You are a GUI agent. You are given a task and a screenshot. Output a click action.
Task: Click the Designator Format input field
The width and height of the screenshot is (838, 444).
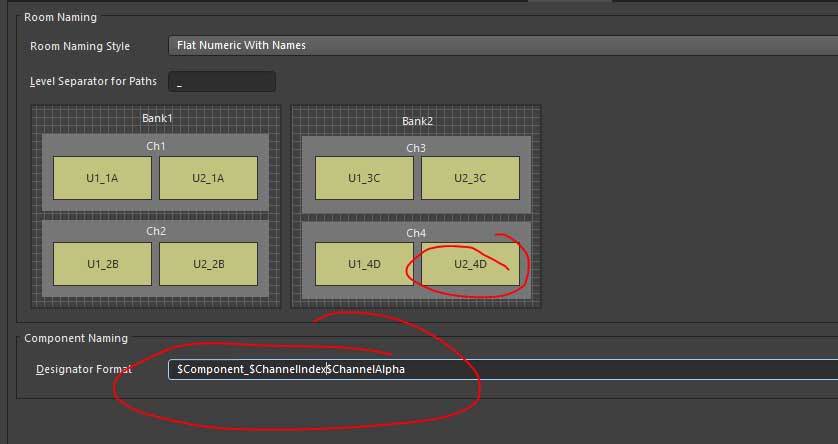500,369
